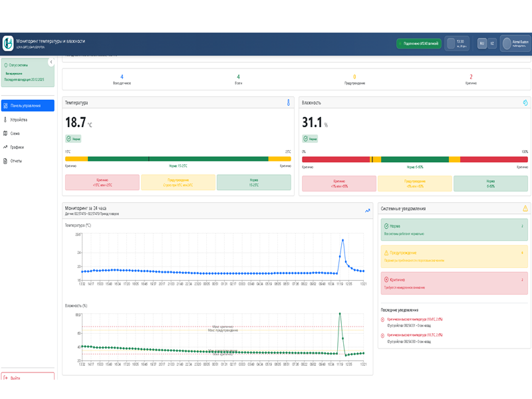The height and width of the screenshot is (399, 532).
Task: Click the chart icon beside Графики
Action: point(5,147)
